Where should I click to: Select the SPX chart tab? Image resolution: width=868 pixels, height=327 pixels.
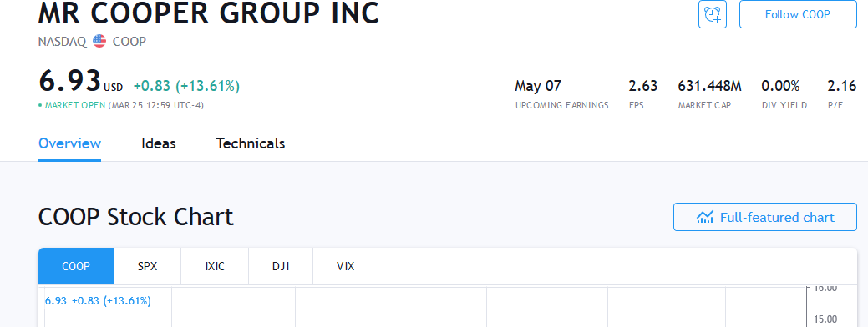[148, 266]
